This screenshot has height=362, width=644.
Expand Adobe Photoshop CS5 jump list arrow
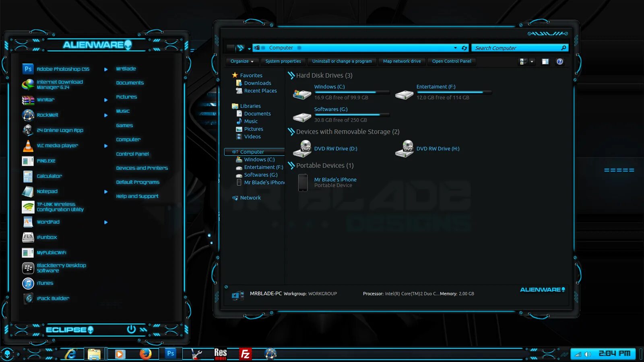(106, 69)
